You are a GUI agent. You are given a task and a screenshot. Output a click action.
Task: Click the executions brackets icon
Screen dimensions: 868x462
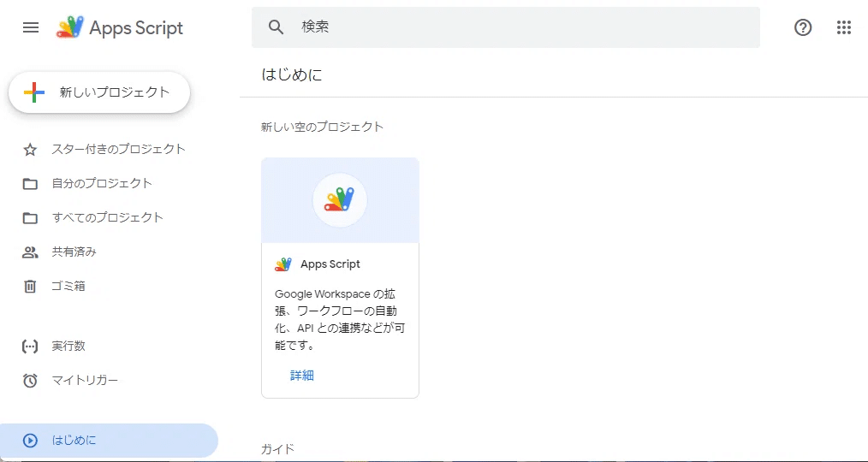pos(30,346)
